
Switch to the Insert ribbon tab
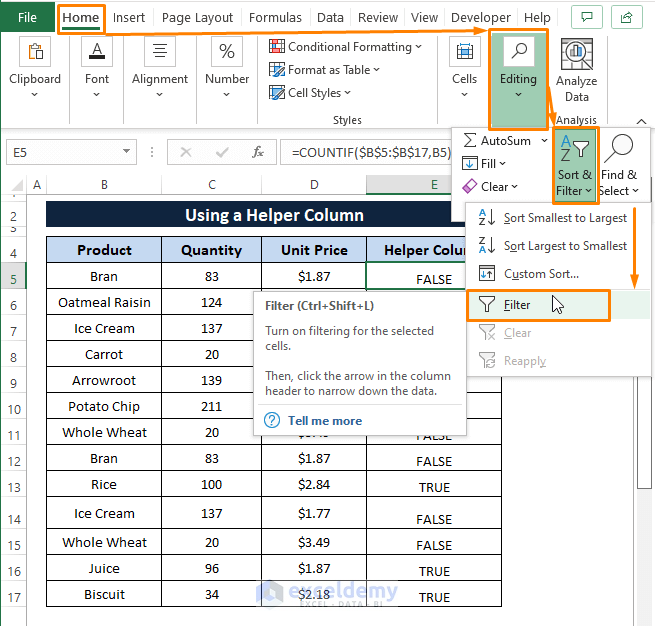tap(129, 18)
